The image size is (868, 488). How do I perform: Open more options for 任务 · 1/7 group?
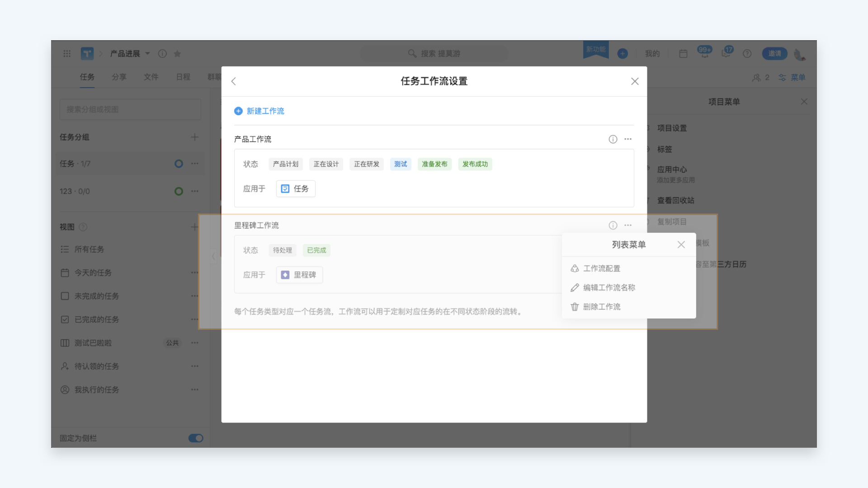pos(195,164)
